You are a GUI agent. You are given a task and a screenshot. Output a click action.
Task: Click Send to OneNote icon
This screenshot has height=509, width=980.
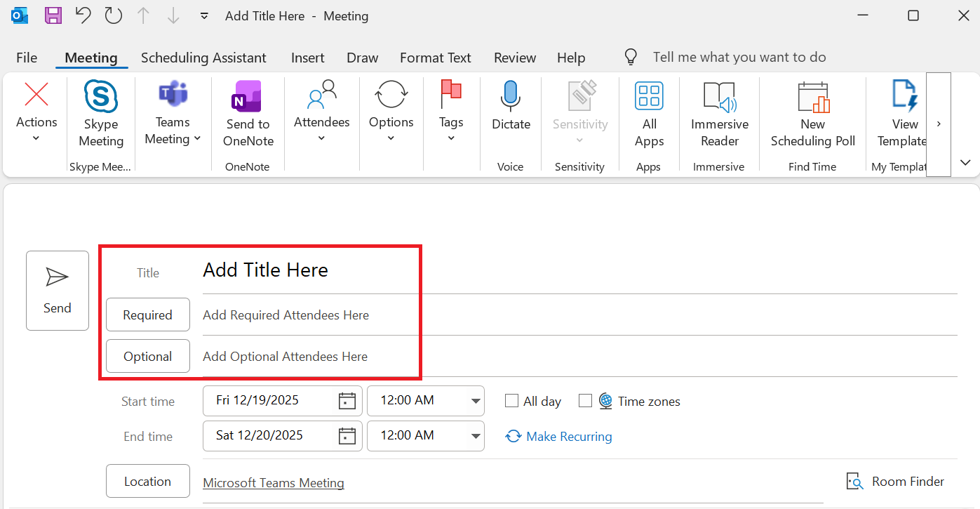(246, 98)
